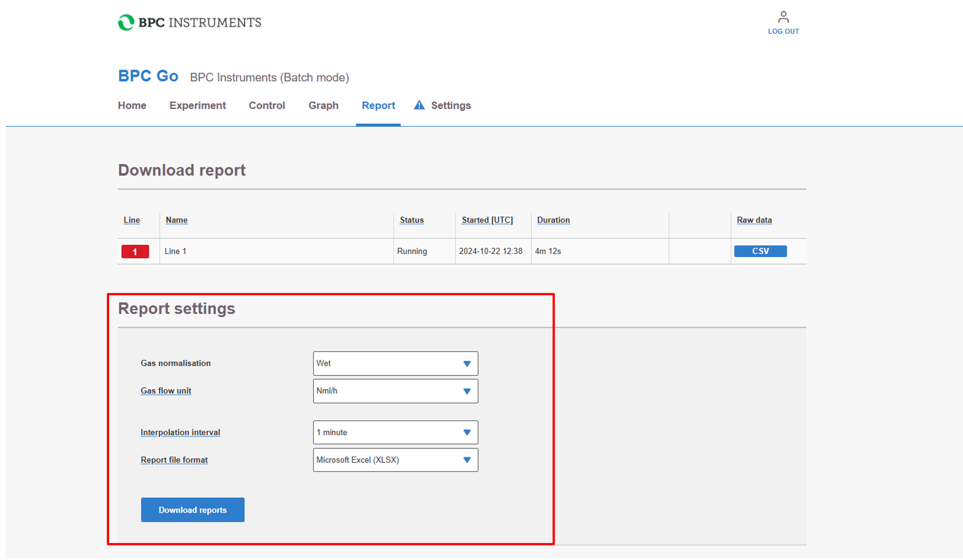Sort table by Name column header
The image size is (963, 560).
(177, 220)
